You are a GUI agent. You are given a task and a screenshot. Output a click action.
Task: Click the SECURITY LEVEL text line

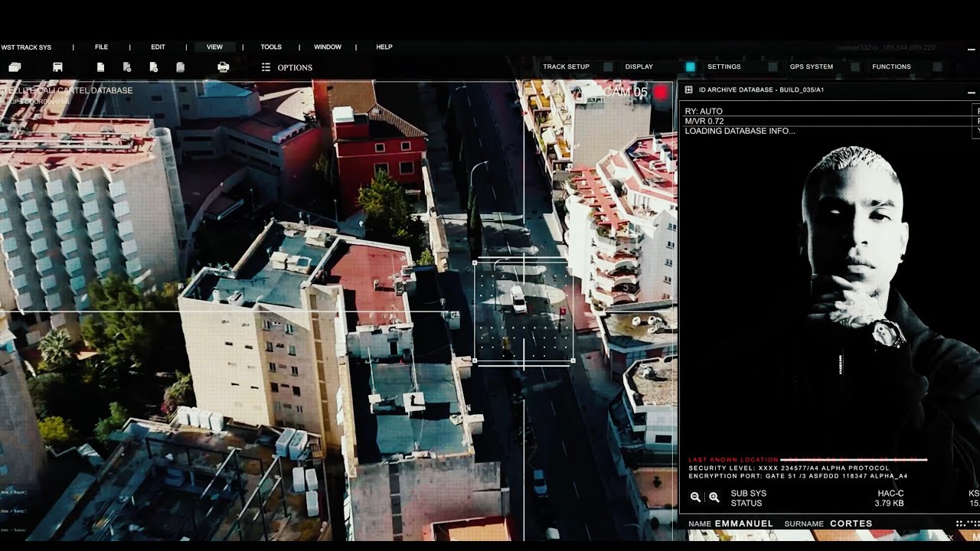click(x=789, y=468)
